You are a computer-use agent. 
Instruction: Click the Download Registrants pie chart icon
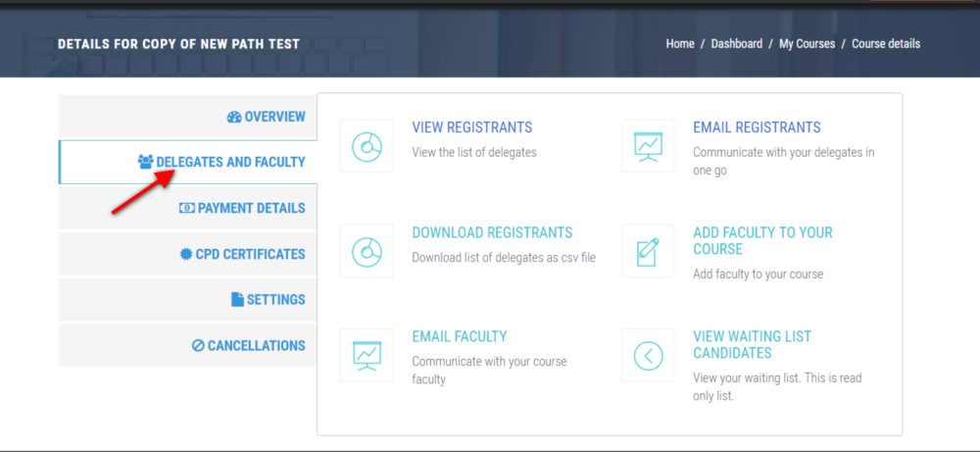pos(367,251)
